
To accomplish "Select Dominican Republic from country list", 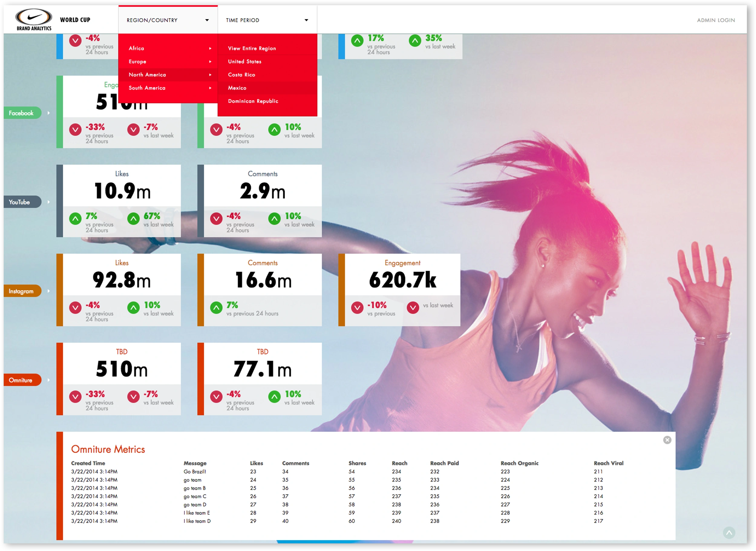I will point(254,101).
